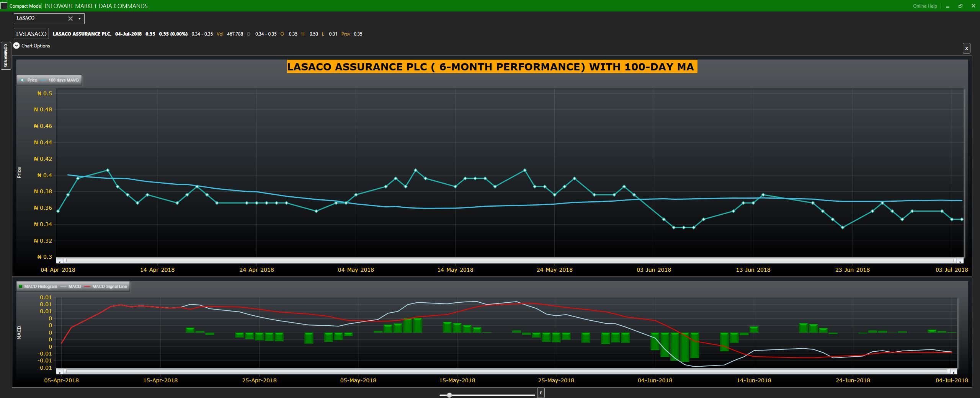Clear the LASACO symbol with the X icon
The width and height of the screenshot is (980, 398).
(x=70, y=18)
